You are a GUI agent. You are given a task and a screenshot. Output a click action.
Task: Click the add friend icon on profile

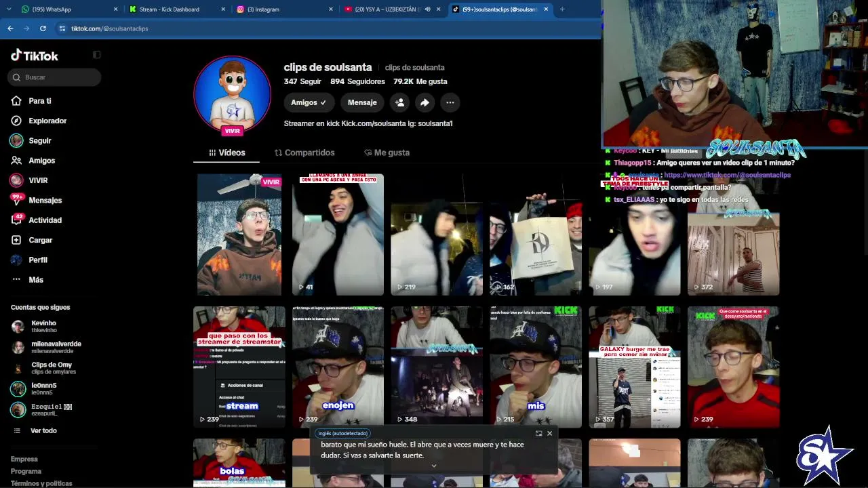[399, 102]
